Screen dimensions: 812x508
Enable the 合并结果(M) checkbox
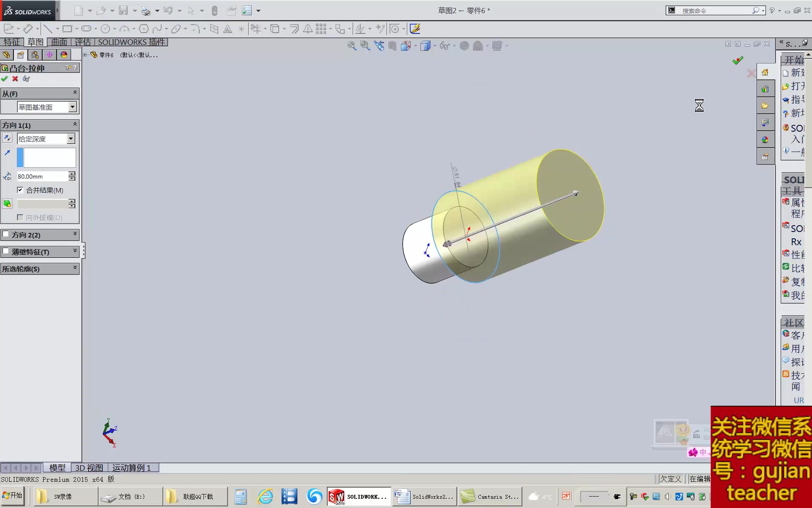pyautogui.click(x=20, y=190)
